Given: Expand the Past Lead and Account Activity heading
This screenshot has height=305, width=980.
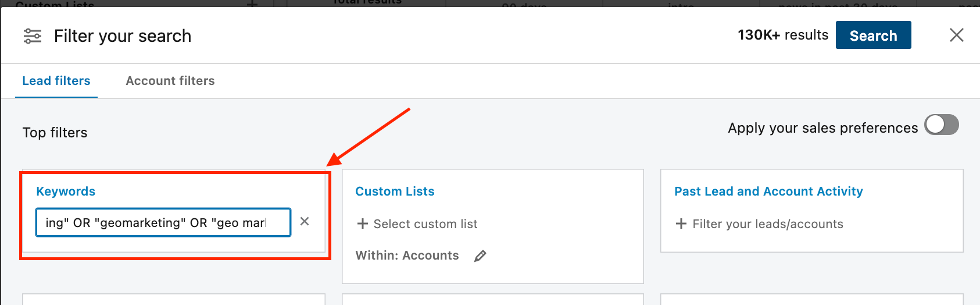Looking at the screenshot, I should click(768, 191).
